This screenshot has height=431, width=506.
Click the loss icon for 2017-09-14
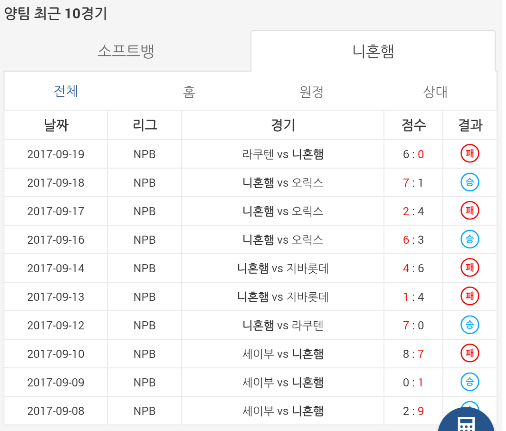pyautogui.click(x=470, y=268)
